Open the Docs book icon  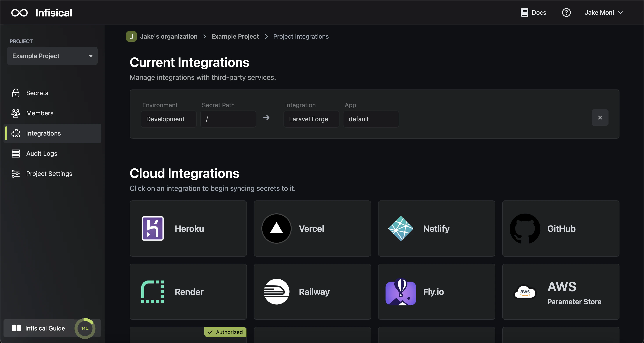(x=524, y=13)
